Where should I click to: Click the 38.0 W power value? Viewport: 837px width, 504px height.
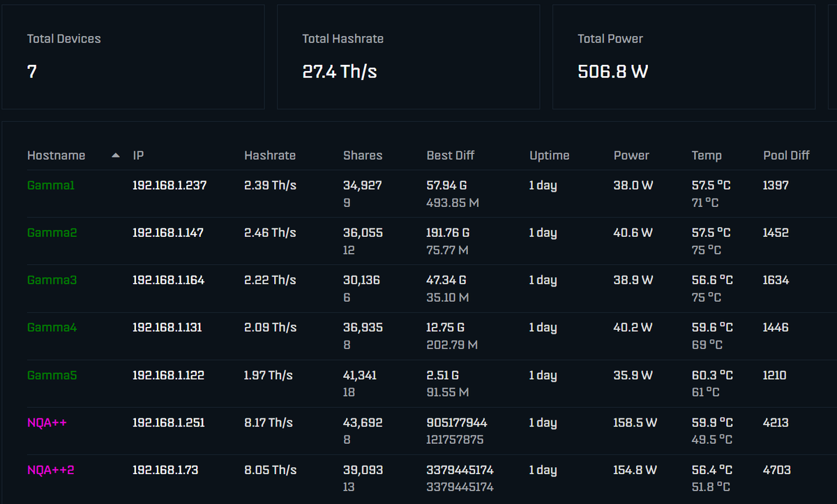tap(633, 185)
